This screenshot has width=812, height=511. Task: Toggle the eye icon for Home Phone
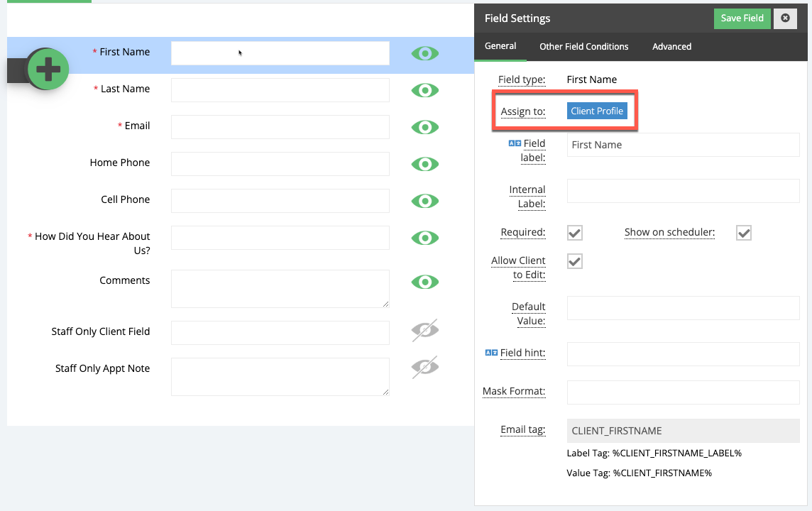pos(424,164)
